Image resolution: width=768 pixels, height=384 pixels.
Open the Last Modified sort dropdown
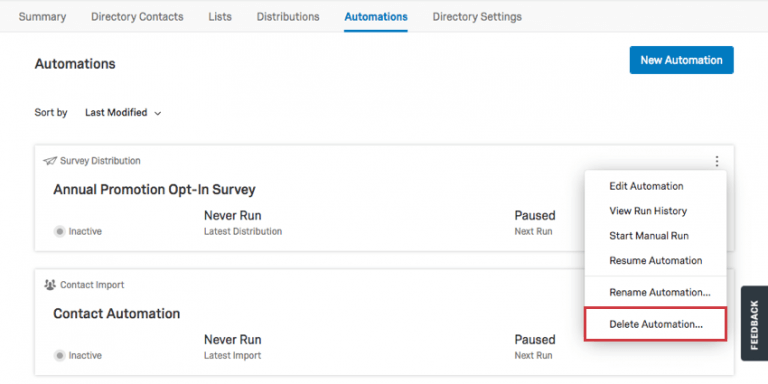123,113
